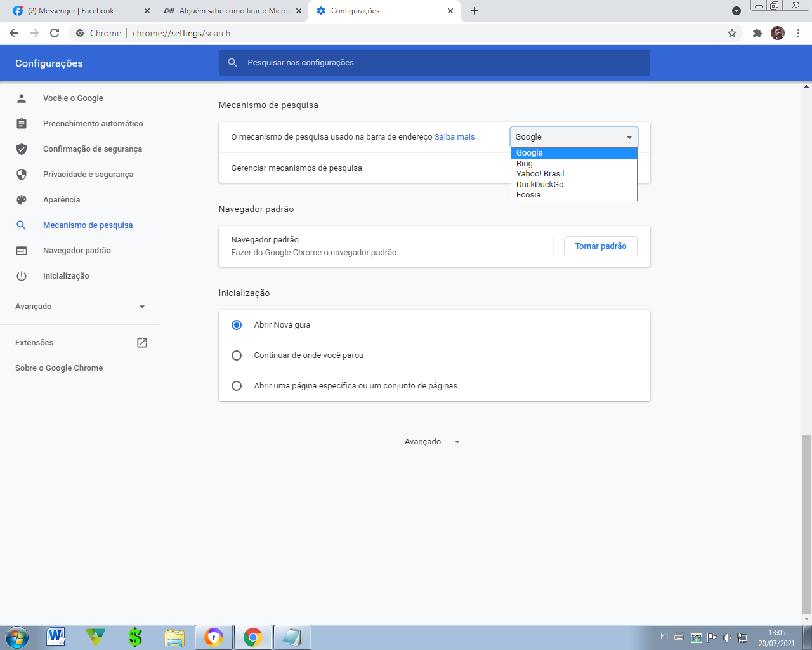The height and width of the screenshot is (650, 812).
Task: Click the Tornar padrão button
Action: [x=601, y=246]
